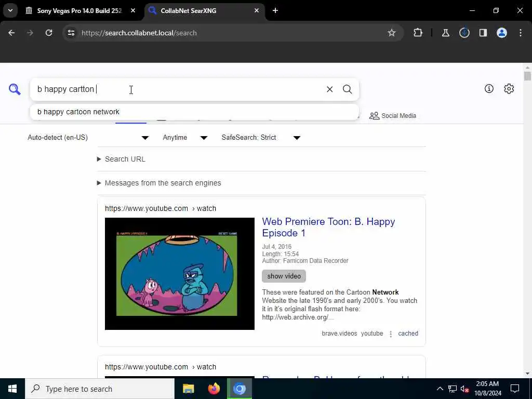This screenshot has height=399, width=532.
Task: Open the Auto-detect language dropdown
Action: [88, 137]
